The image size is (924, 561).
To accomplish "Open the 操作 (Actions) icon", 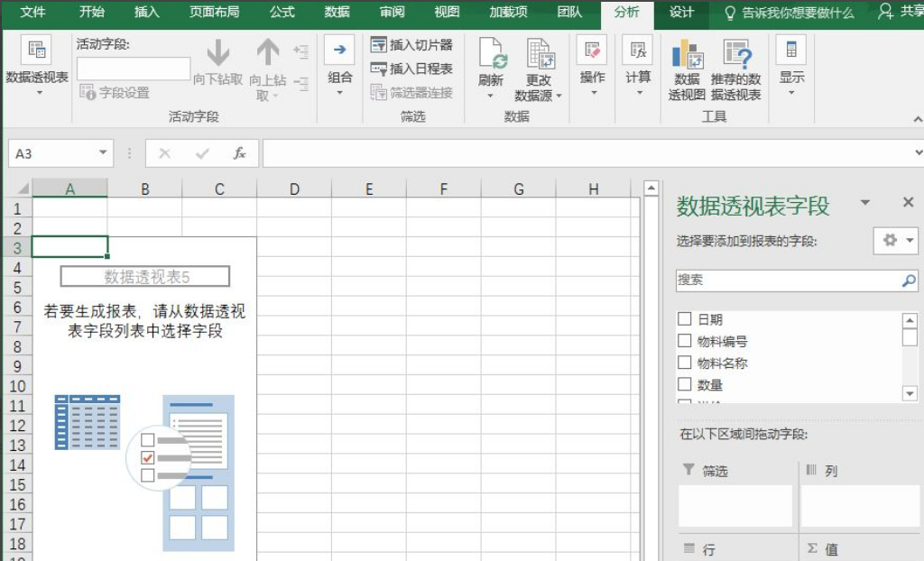I will pyautogui.click(x=592, y=50).
